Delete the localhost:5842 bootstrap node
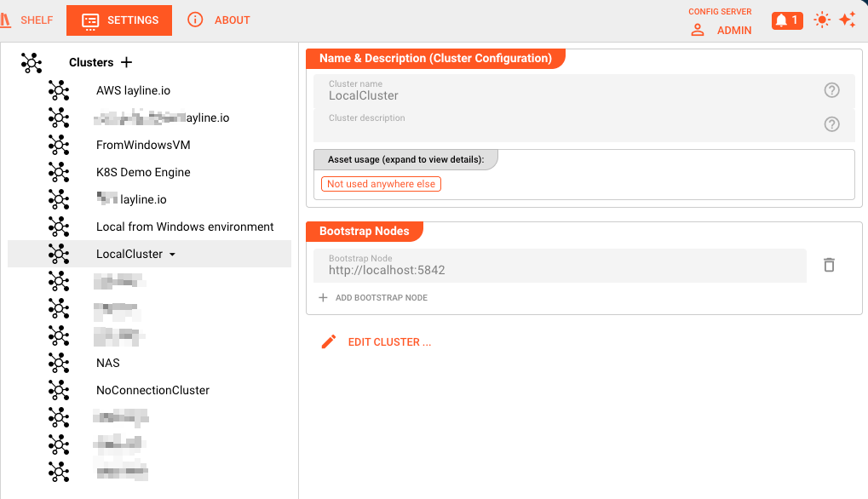Viewport: 868px width, 499px height. 829,265
